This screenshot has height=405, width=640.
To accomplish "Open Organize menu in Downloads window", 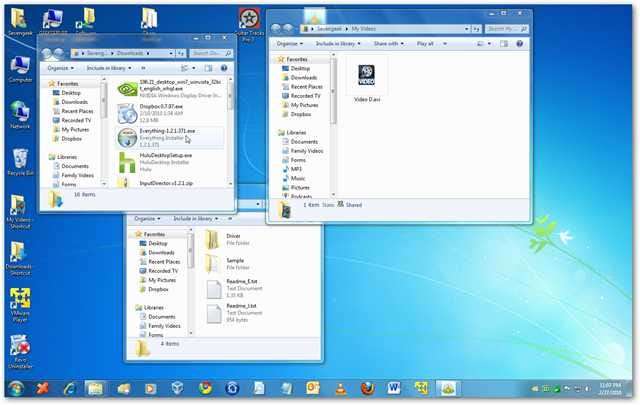I will coord(60,68).
